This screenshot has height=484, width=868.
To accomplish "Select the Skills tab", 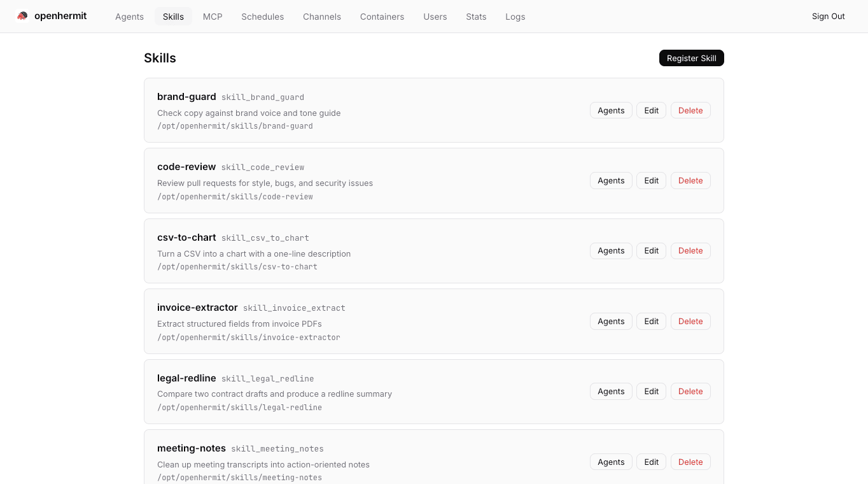I will pyautogui.click(x=173, y=17).
